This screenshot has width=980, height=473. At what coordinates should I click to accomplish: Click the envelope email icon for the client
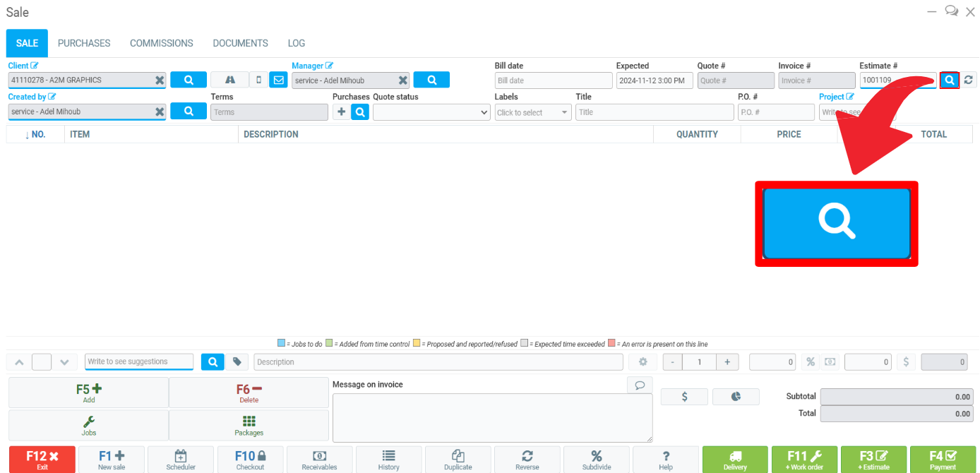(x=278, y=80)
